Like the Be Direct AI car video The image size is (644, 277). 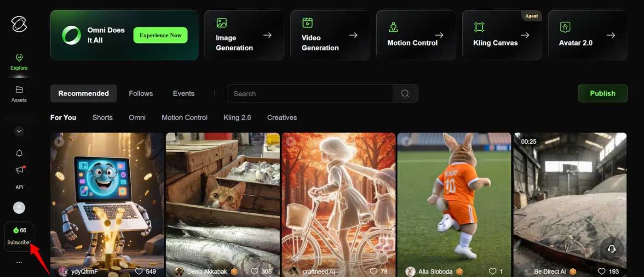coord(601,271)
